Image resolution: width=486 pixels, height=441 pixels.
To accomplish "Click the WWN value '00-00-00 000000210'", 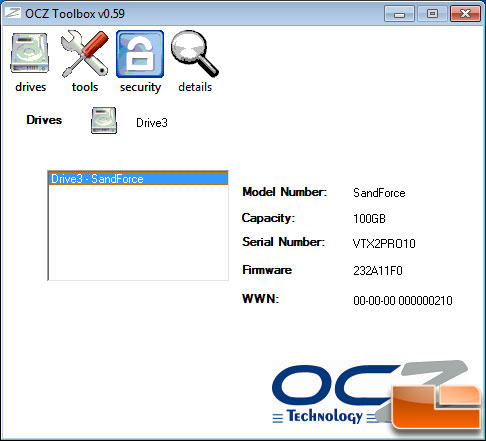I will click(403, 301).
